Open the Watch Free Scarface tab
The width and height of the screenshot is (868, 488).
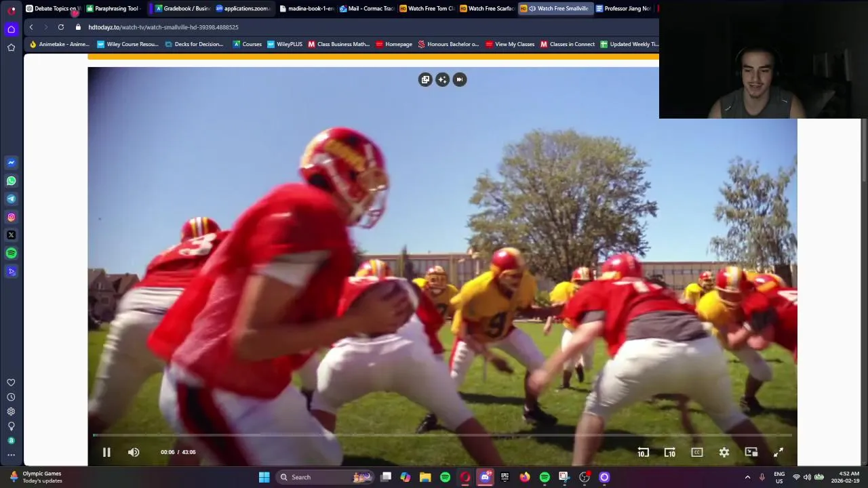tap(488, 8)
